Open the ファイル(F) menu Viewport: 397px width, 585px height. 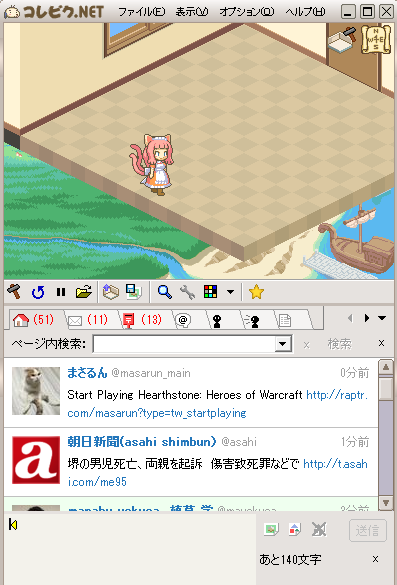tap(141, 12)
